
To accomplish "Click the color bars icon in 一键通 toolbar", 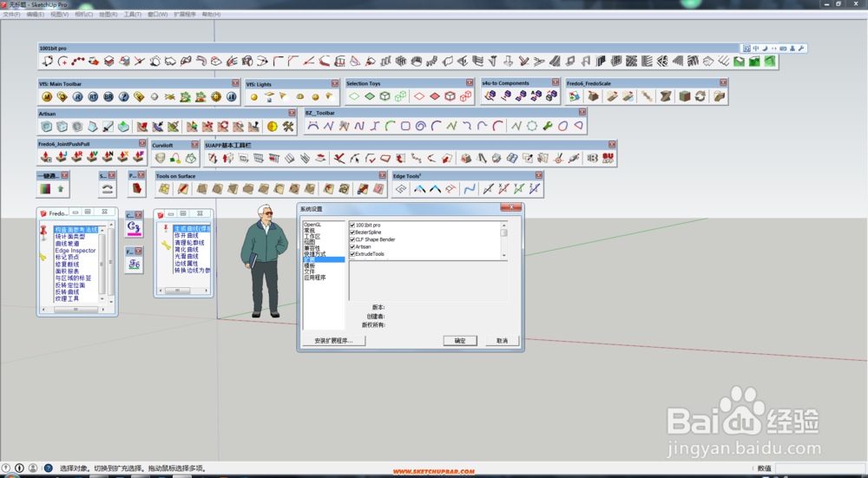I will 45,189.
